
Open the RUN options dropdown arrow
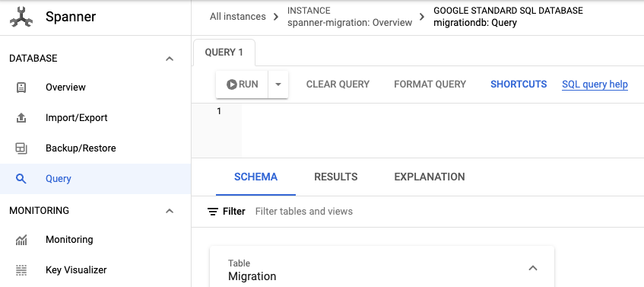pos(278,85)
